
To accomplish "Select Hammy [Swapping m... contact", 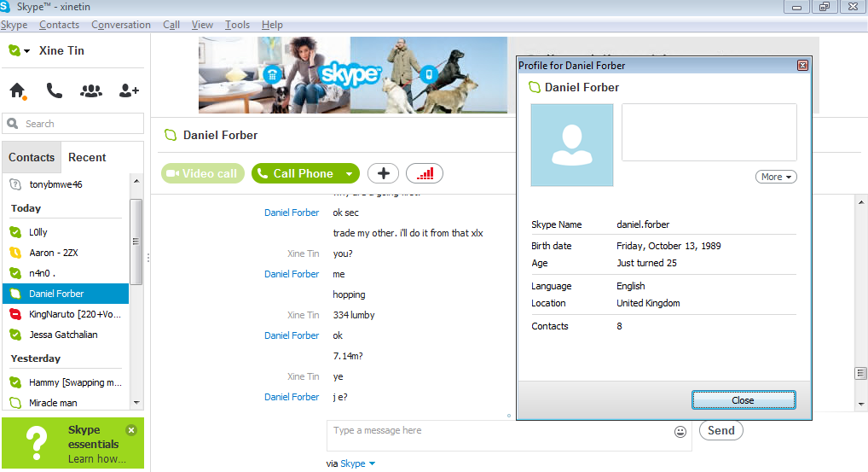I will point(66,382).
